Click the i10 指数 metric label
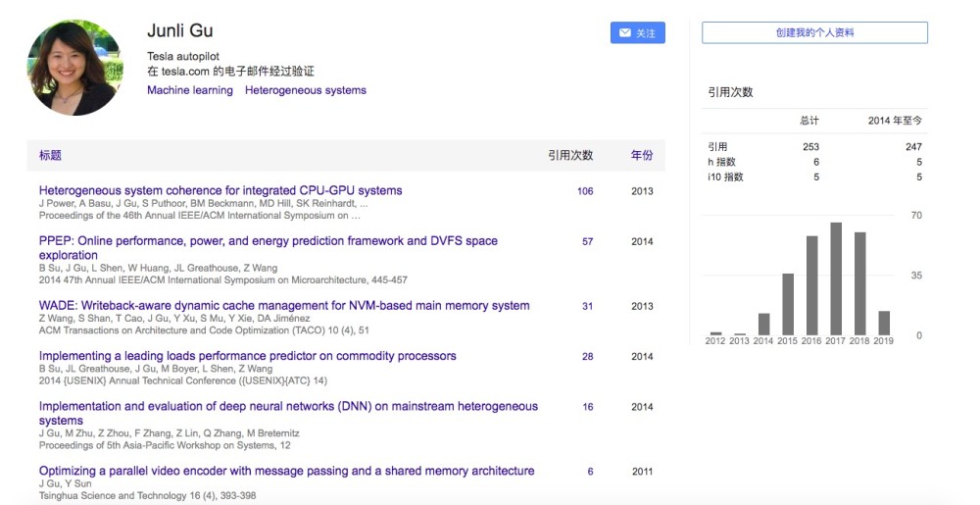The image size is (980, 505). tap(725, 177)
